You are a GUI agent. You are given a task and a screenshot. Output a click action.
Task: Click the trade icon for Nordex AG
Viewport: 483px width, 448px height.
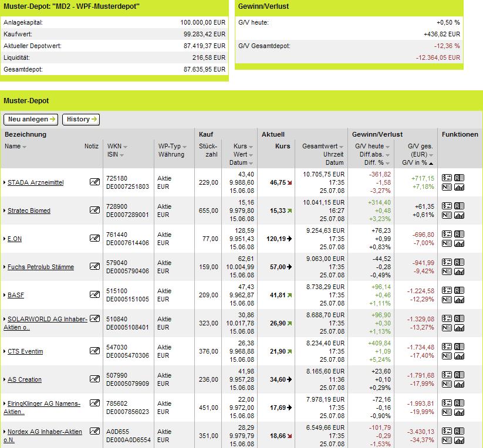click(447, 431)
